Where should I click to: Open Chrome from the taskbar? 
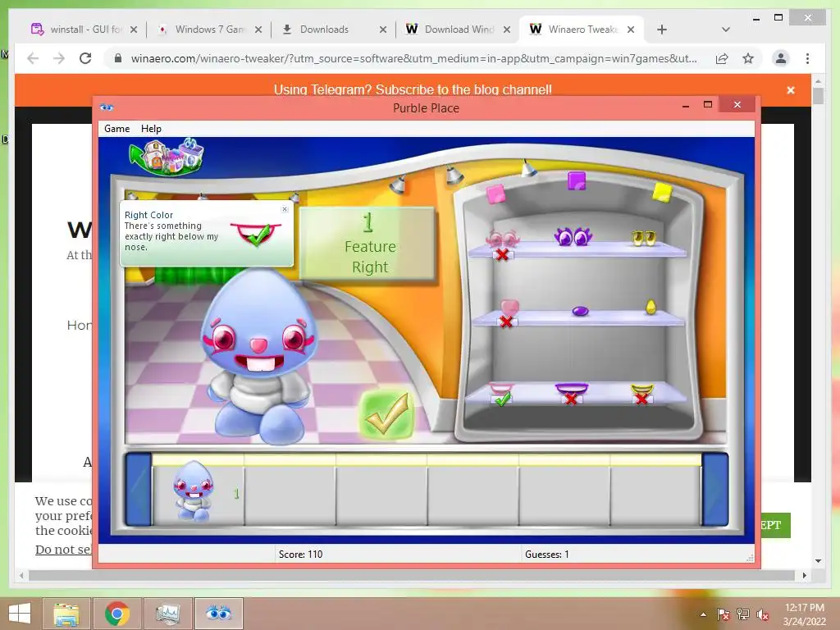point(116,614)
